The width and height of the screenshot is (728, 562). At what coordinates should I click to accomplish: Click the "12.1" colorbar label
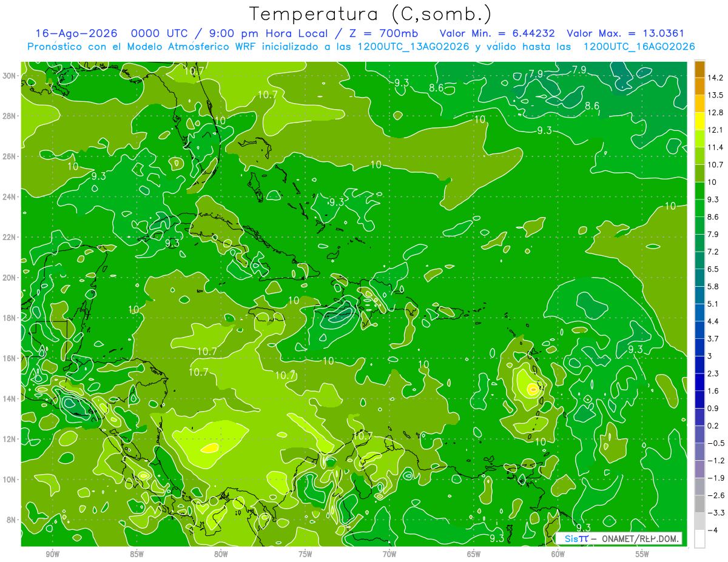point(716,130)
